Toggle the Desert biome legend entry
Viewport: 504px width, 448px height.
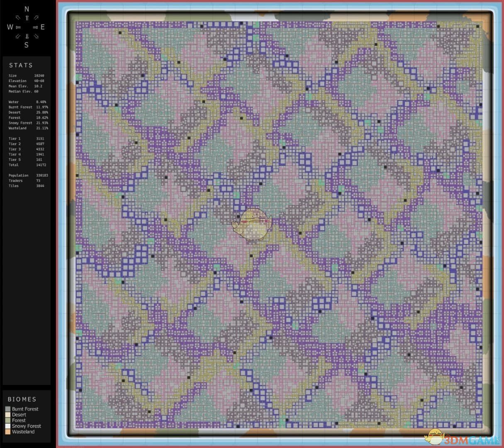[19, 414]
